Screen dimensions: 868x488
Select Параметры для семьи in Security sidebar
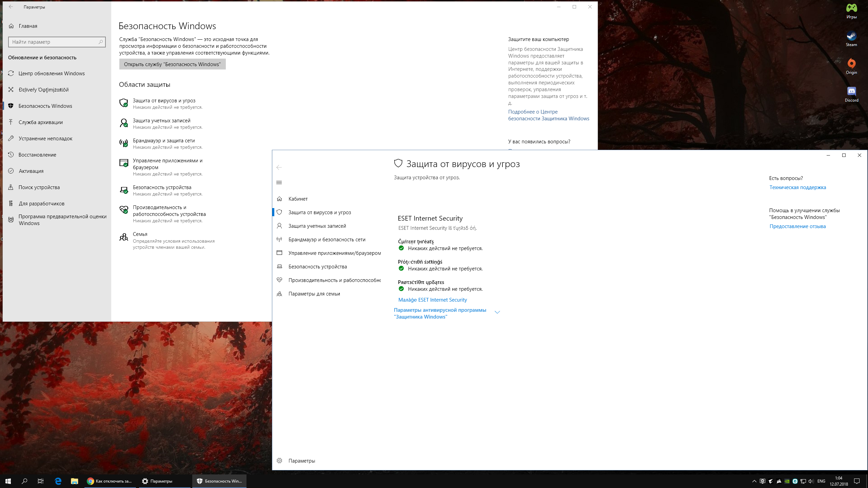(x=327, y=294)
